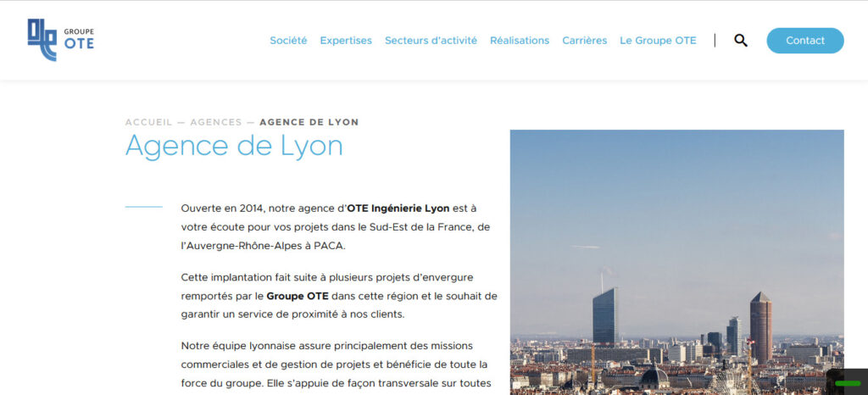Image resolution: width=868 pixels, height=395 pixels.
Task: Open the Expertises menu
Action: tap(346, 41)
